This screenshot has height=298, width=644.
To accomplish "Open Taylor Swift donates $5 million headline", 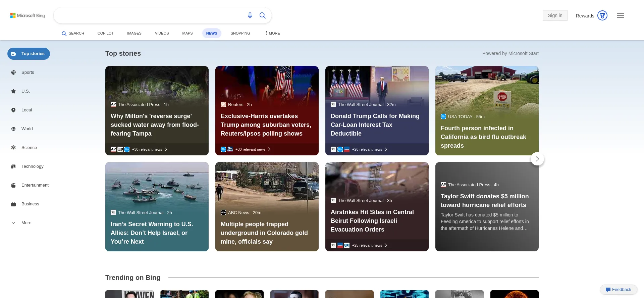I will click(485, 201).
